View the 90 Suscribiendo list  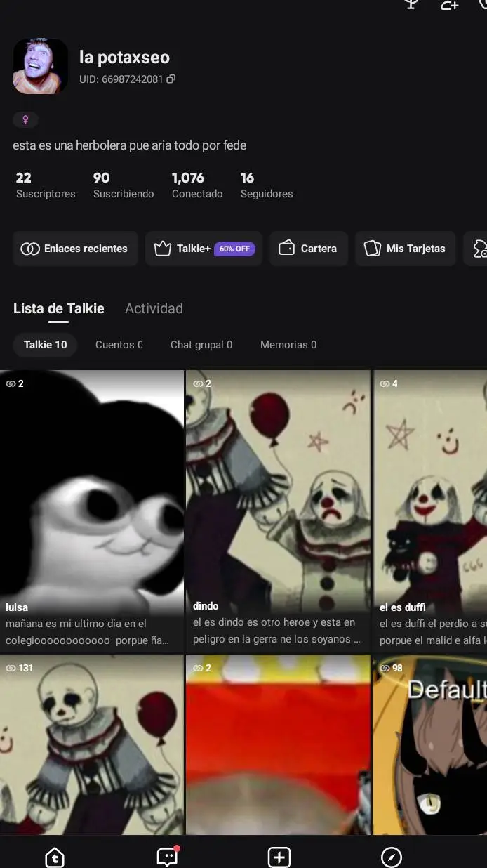(124, 185)
